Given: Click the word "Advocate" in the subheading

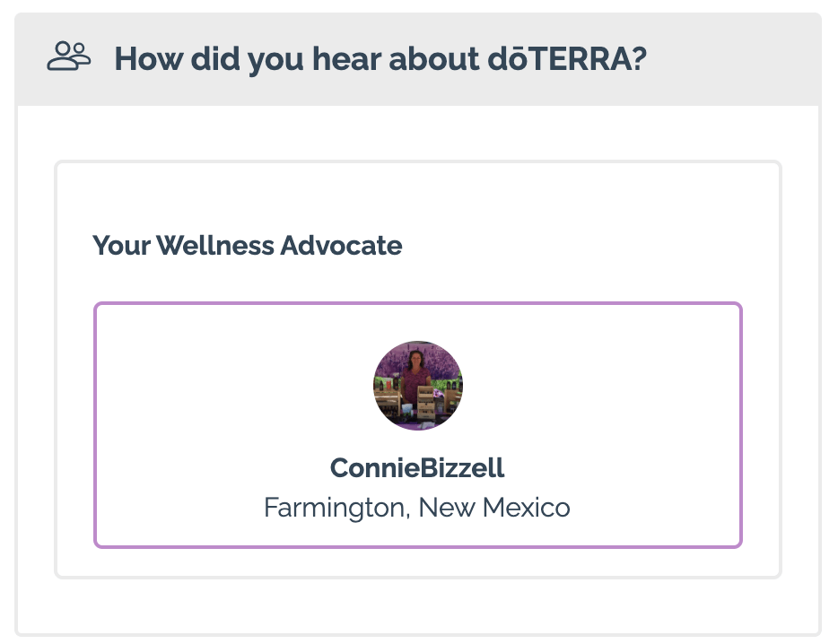Looking at the screenshot, I should pos(341,246).
